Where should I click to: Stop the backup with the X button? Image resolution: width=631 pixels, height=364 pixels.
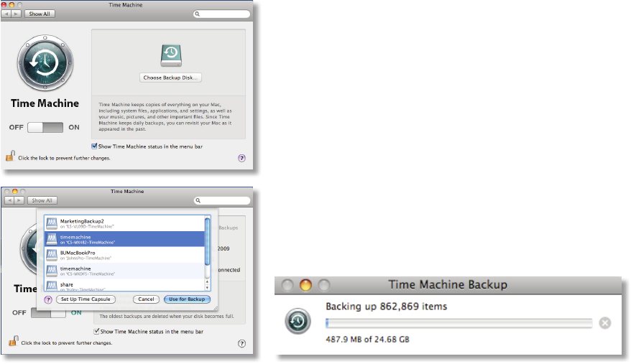tap(605, 323)
